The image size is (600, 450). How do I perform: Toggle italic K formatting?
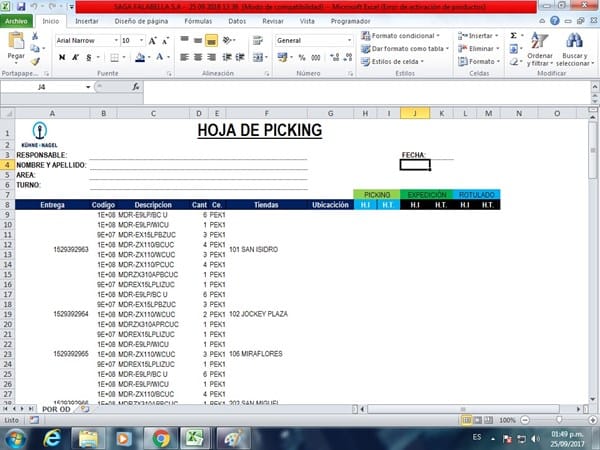tap(75, 57)
